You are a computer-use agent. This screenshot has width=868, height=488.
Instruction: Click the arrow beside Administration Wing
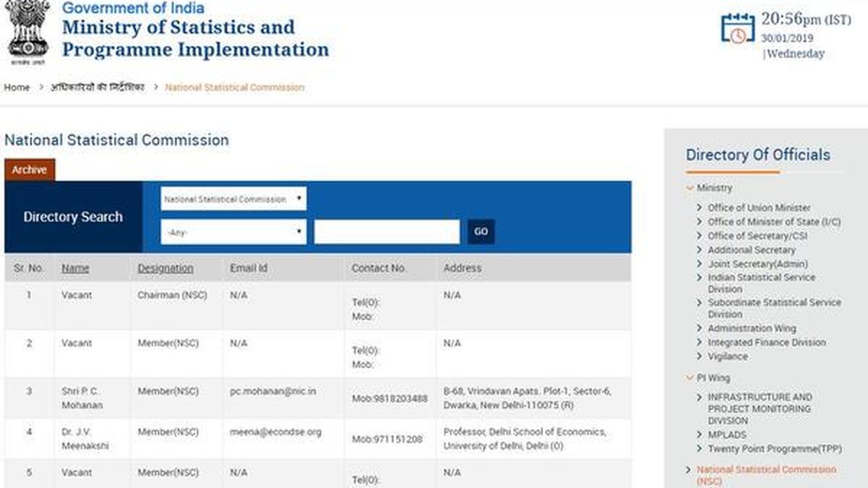click(x=699, y=328)
